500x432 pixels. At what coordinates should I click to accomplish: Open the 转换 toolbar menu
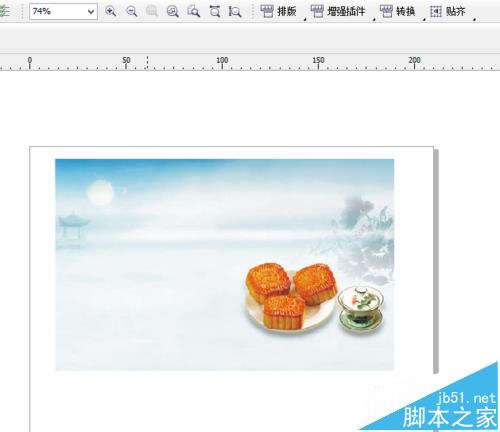(x=398, y=12)
